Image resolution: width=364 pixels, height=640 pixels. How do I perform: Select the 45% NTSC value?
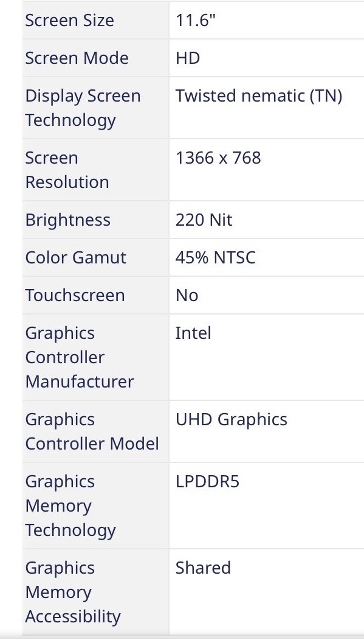(x=215, y=257)
